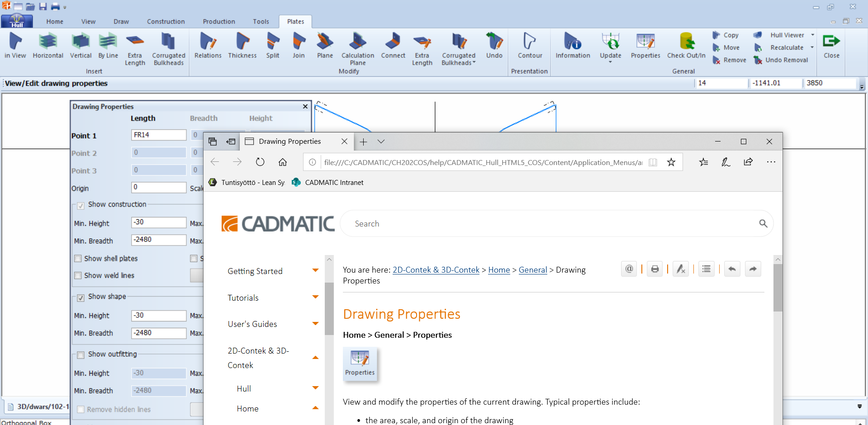Select the In View plate insert tool
Viewport: 868px width, 425px height.
15,45
